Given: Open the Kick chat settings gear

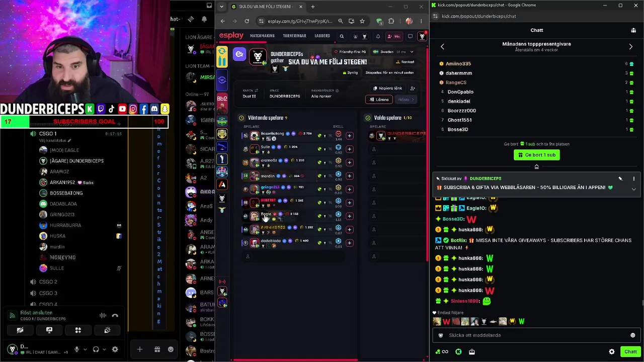Looking at the screenshot, I should pyautogui.click(x=612, y=352).
